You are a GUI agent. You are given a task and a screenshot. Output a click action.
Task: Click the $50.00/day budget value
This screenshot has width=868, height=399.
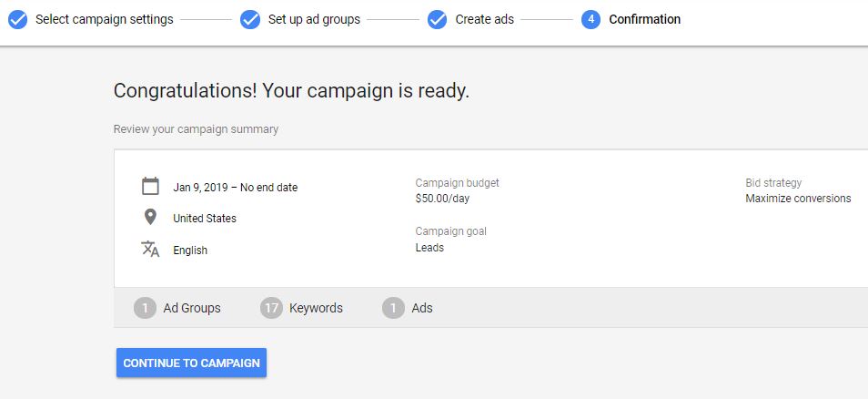tap(442, 199)
